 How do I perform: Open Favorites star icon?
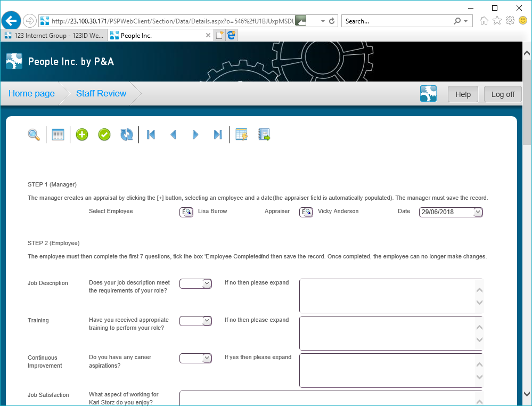pyautogui.click(x=497, y=21)
